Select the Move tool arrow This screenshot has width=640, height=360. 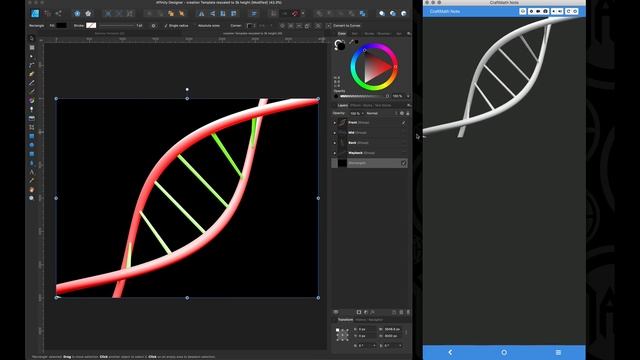(x=31, y=38)
